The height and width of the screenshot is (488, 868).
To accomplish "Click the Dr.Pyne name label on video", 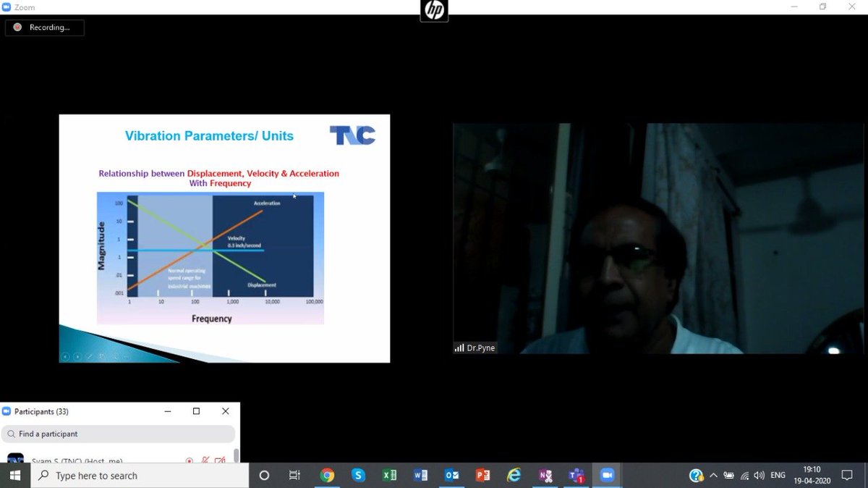I will [482, 348].
